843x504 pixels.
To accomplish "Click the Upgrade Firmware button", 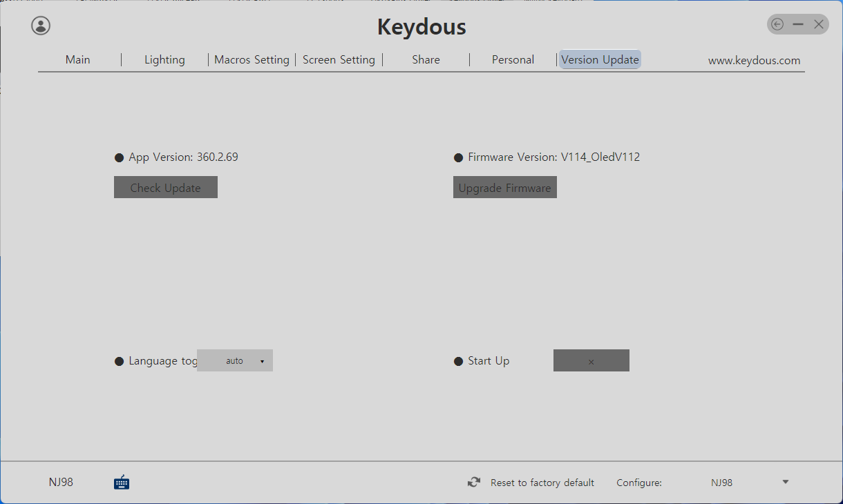I will [505, 187].
